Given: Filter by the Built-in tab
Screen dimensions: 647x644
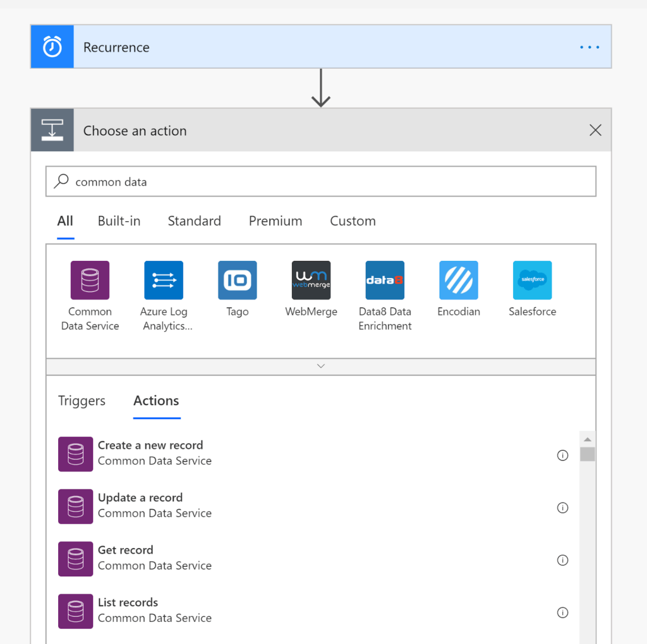Looking at the screenshot, I should (119, 221).
